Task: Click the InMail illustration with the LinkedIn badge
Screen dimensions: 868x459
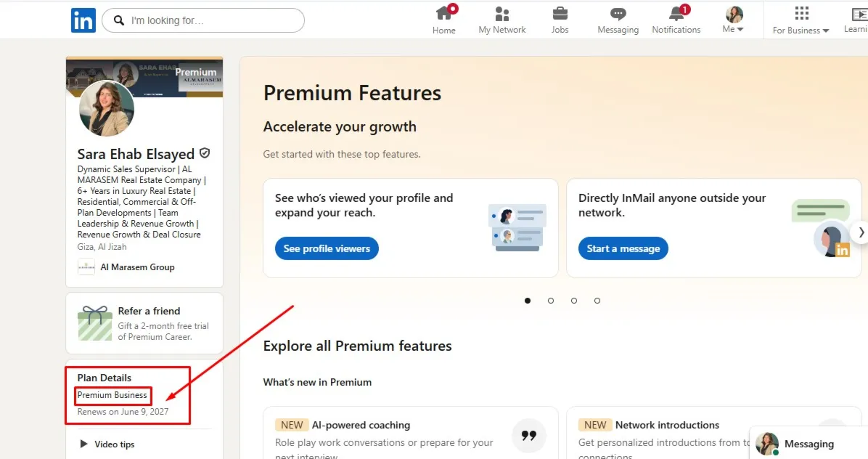Action: (x=821, y=228)
